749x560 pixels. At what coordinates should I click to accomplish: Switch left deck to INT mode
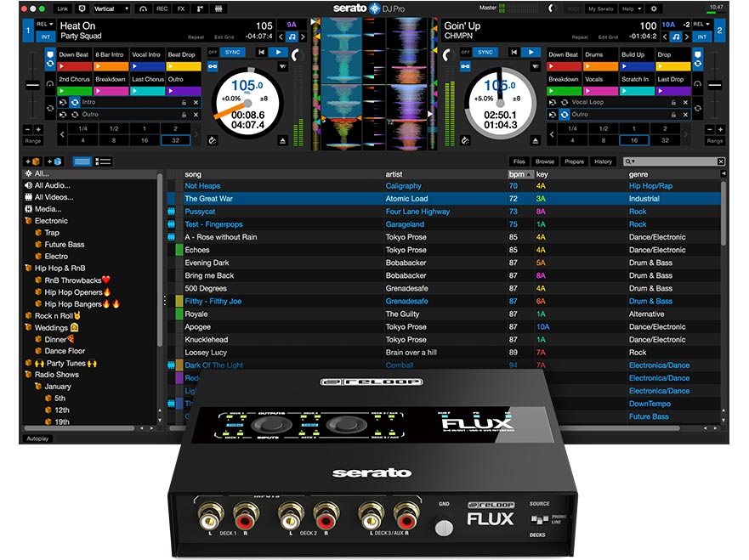click(x=47, y=37)
